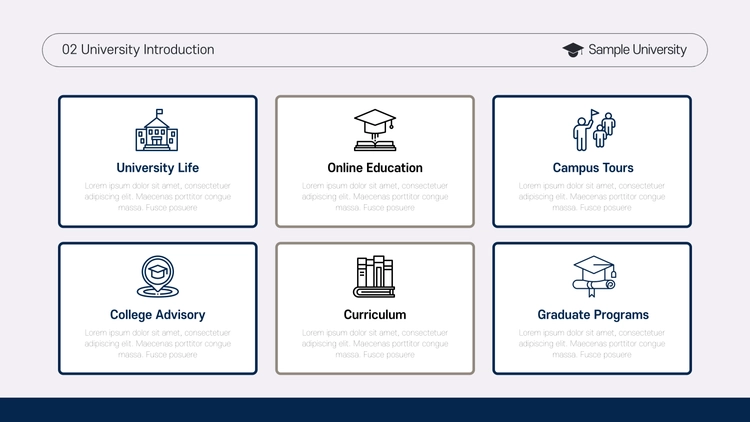Click the College Advisory title
The image size is (750, 422).
157,315
